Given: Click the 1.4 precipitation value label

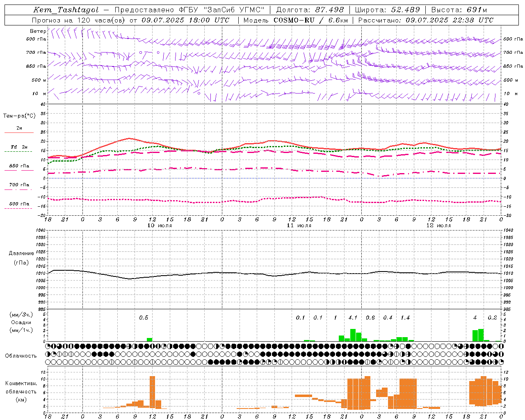Looking at the screenshot, I should (405, 317).
